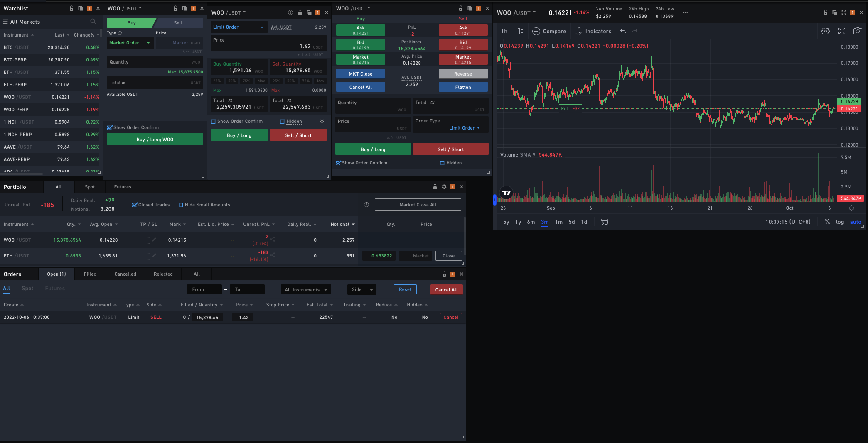Open the info icon beside Market Close All
Image resolution: width=868 pixels, height=443 pixels.
tap(366, 205)
